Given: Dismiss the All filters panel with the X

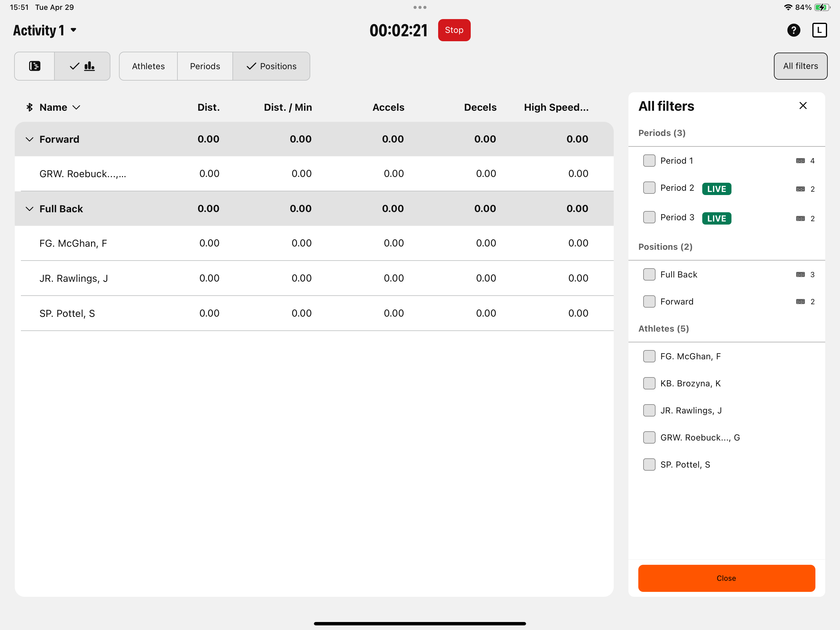Looking at the screenshot, I should [x=803, y=105].
